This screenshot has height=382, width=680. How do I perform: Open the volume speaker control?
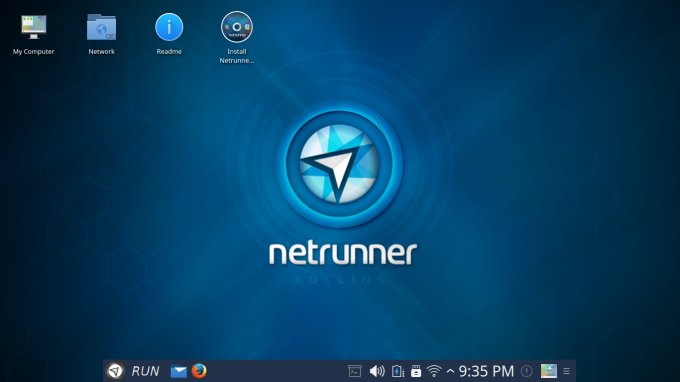click(x=377, y=371)
